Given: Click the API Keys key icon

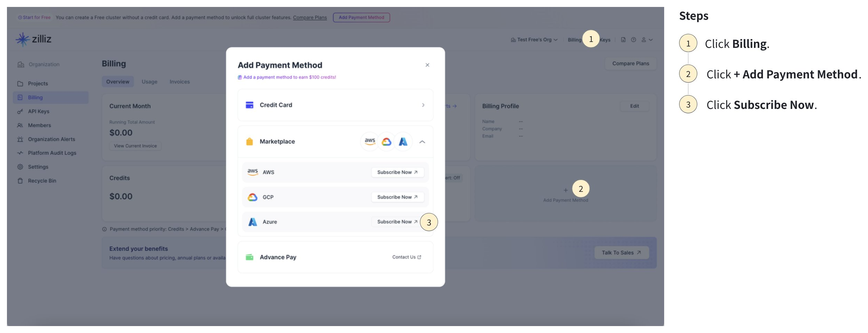Looking at the screenshot, I should click(x=20, y=111).
